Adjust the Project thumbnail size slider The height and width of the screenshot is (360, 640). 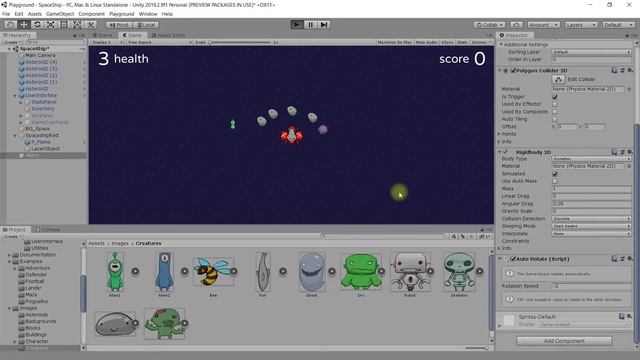click(x=477, y=348)
